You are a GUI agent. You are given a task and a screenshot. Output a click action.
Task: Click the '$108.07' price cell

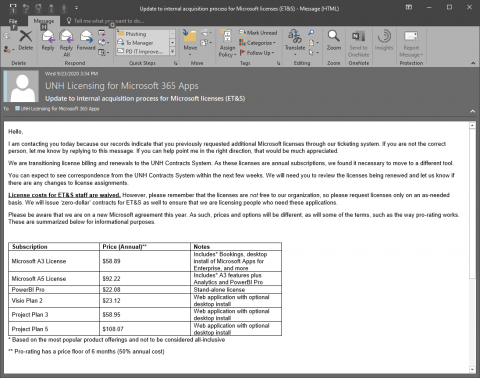[145, 329]
